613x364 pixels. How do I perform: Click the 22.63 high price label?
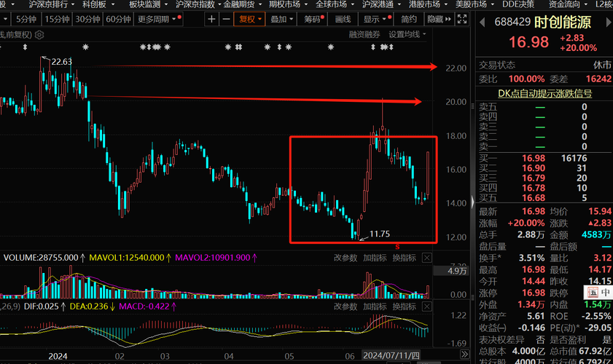pyautogui.click(x=62, y=62)
